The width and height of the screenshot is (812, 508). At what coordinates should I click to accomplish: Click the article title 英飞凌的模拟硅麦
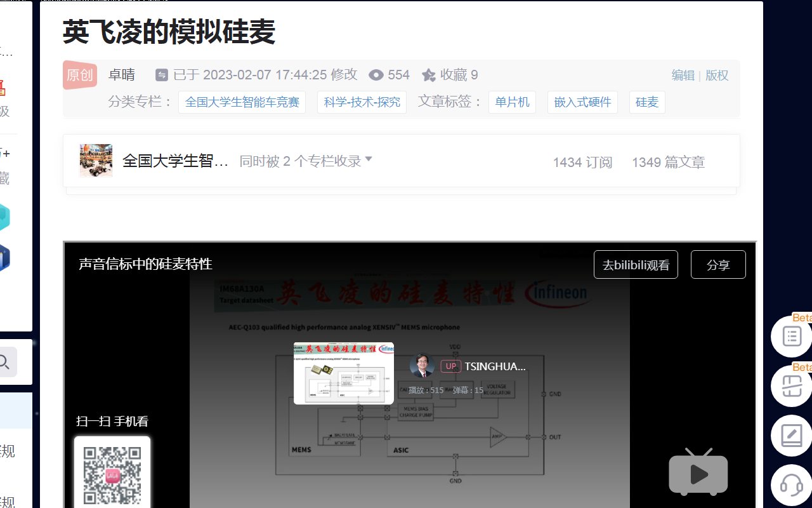(x=169, y=32)
